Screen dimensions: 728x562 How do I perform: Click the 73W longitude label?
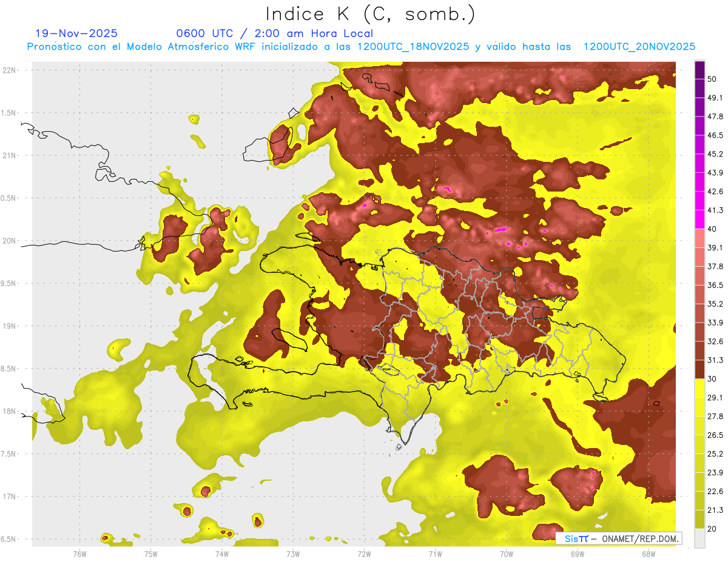click(x=293, y=554)
